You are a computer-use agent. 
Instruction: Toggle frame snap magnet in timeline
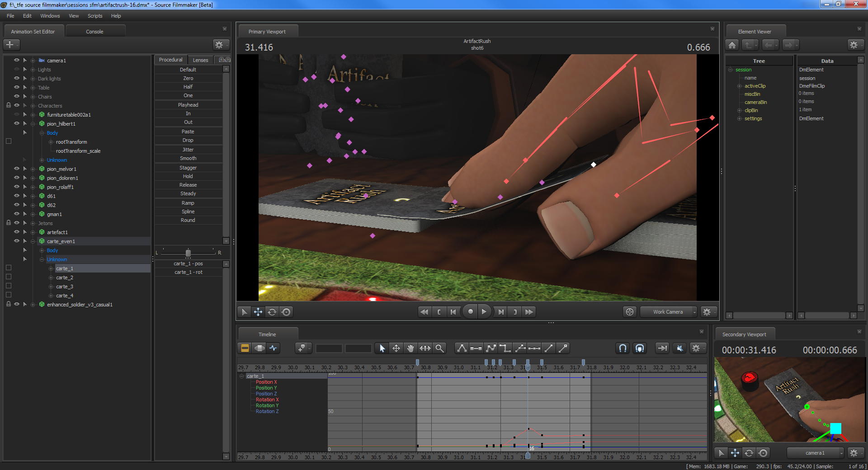pyautogui.click(x=639, y=348)
